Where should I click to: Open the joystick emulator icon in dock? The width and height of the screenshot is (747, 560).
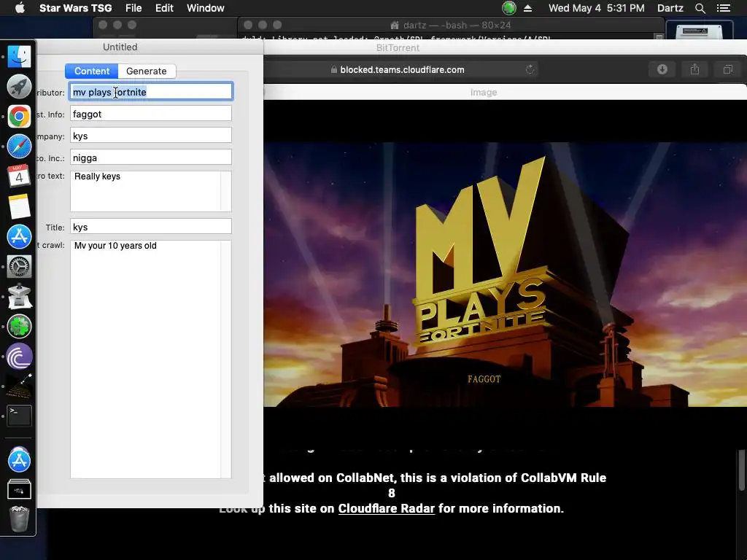pyautogui.click(x=19, y=296)
